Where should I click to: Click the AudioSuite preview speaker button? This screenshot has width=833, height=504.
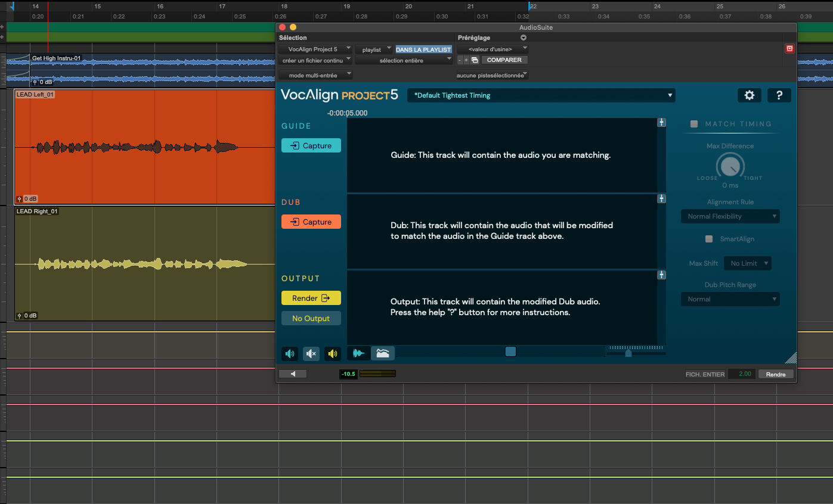pyautogui.click(x=293, y=374)
